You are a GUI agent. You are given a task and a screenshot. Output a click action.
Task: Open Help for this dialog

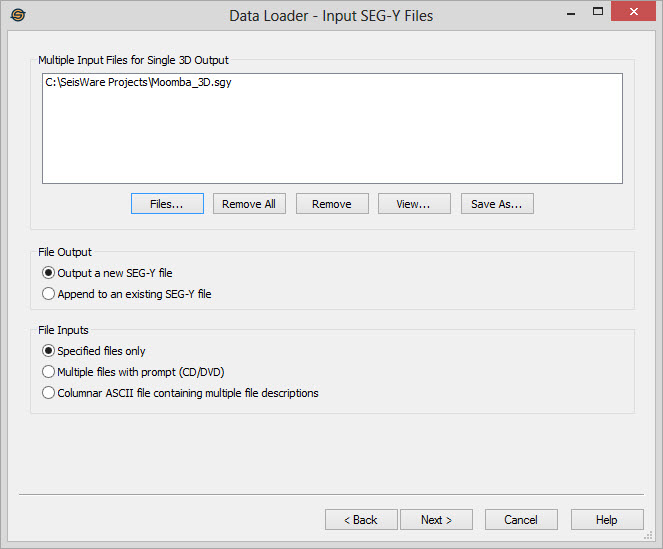coord(606,520)
